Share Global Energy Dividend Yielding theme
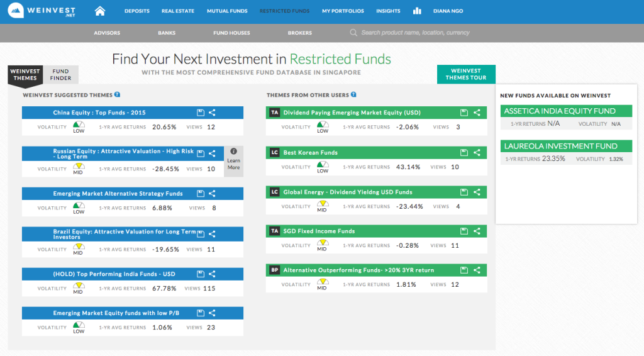Viewport: 644px width, 356px height. click(477, 192)
